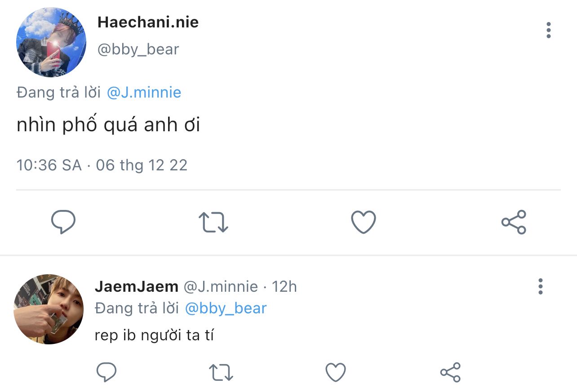Like the reply "rep ib người ta tí"
Screen dimensions: 577x392
[335, 372]
